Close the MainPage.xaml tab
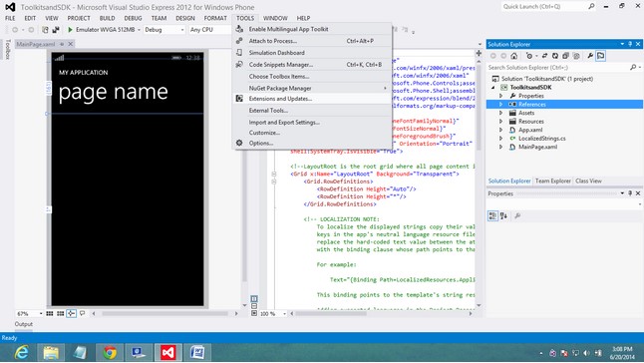Screen dimensions: 644x363 [x=70, y=44]
